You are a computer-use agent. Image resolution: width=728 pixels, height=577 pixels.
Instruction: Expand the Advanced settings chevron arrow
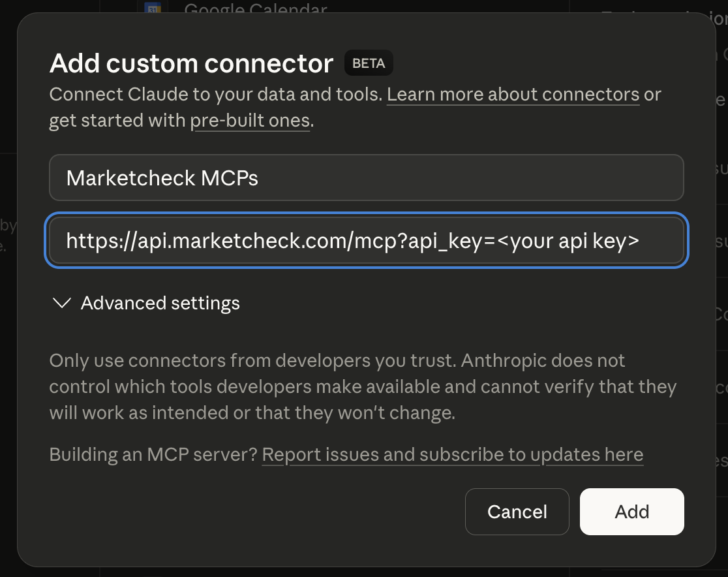pyautogui.click(x=62, y=303)
